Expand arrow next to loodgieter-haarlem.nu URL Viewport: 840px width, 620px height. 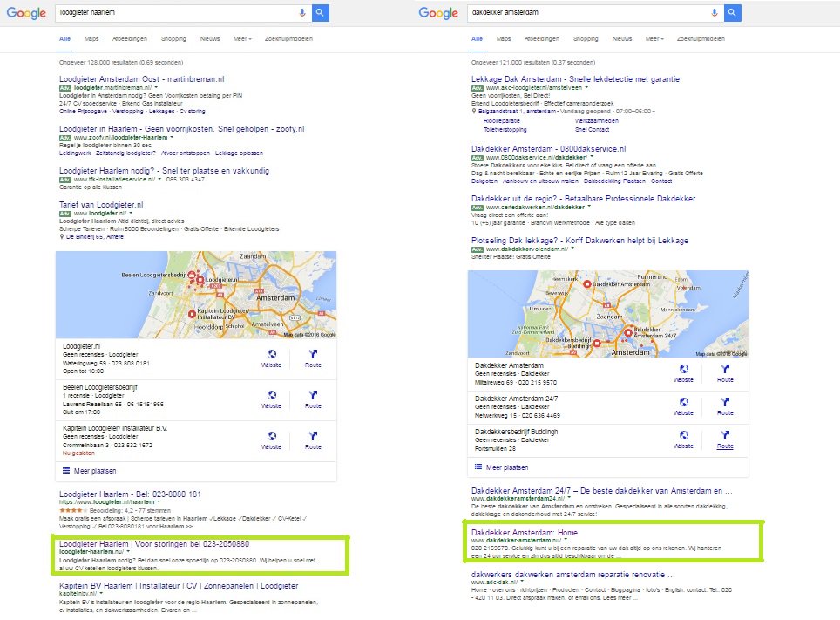128,551
